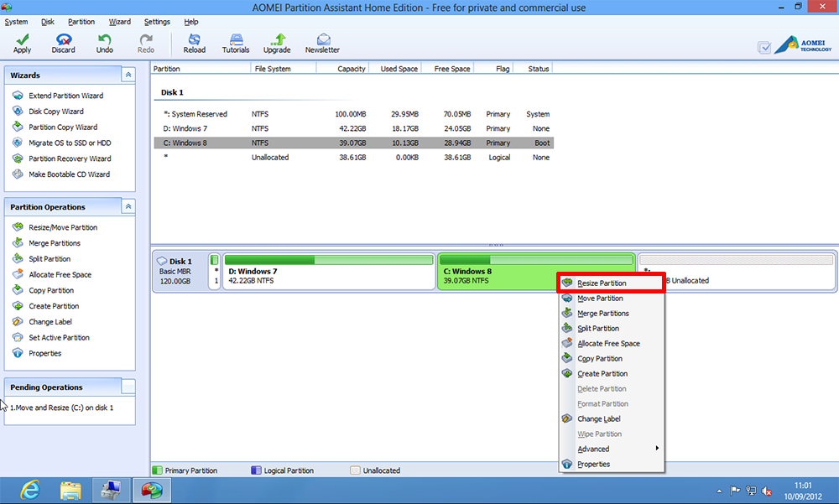
Task: Open Properties from the context menu
Action: tap(612, 464)
